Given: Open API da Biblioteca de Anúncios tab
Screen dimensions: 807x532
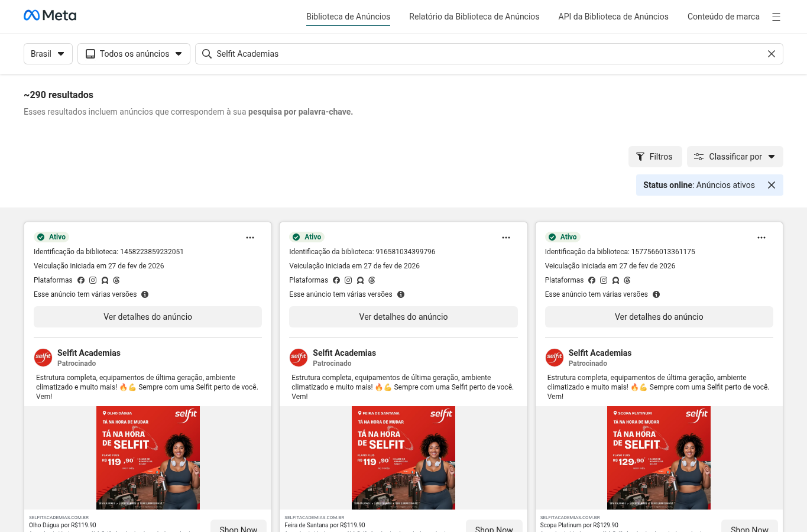Looking at the screenshot, I should coord(613,17).
